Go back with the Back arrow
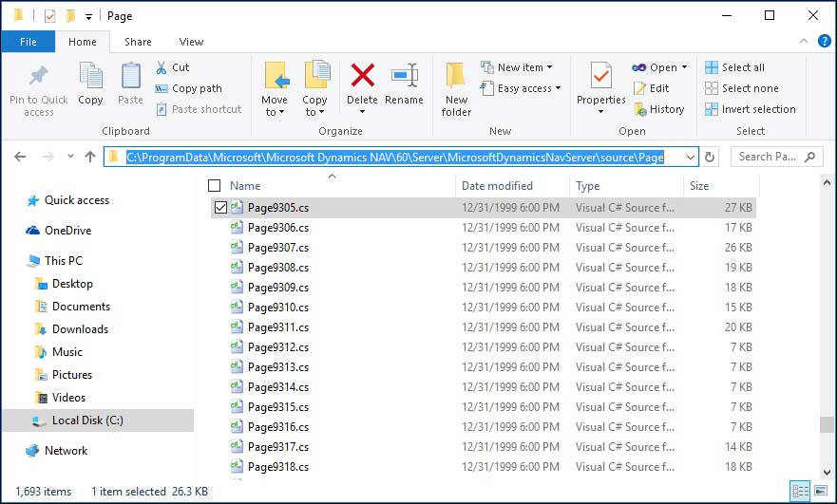Image resolution: width=837 pixels, height=504 pixels. 20,157
